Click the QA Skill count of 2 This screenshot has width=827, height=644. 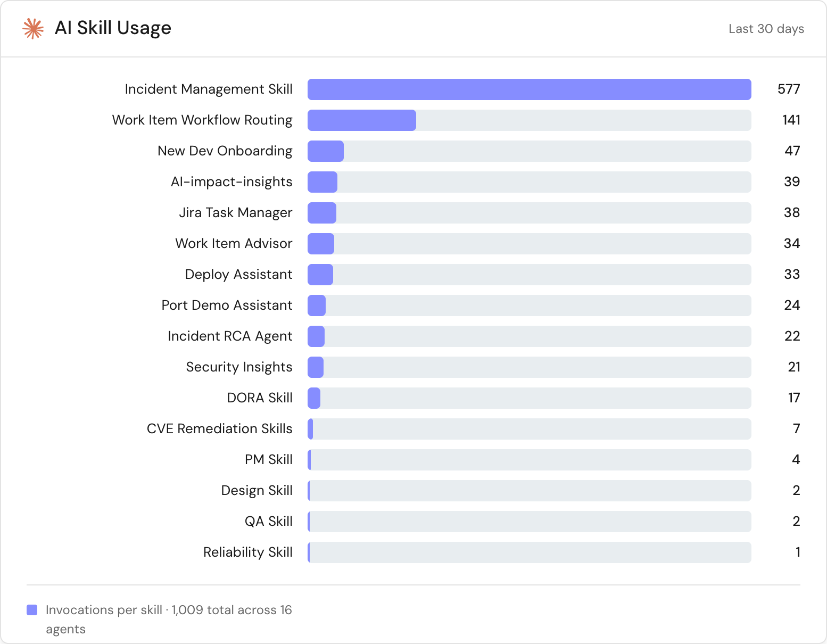pos(796,522)
